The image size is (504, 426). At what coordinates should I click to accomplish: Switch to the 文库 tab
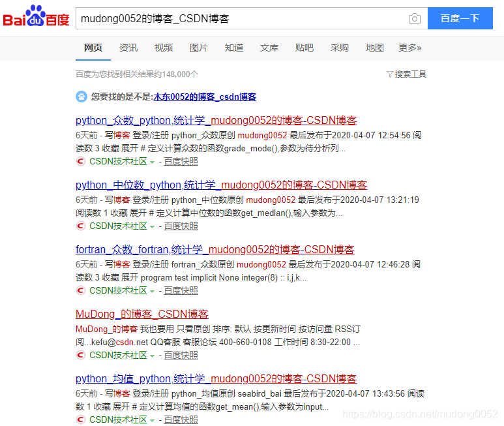269,48
